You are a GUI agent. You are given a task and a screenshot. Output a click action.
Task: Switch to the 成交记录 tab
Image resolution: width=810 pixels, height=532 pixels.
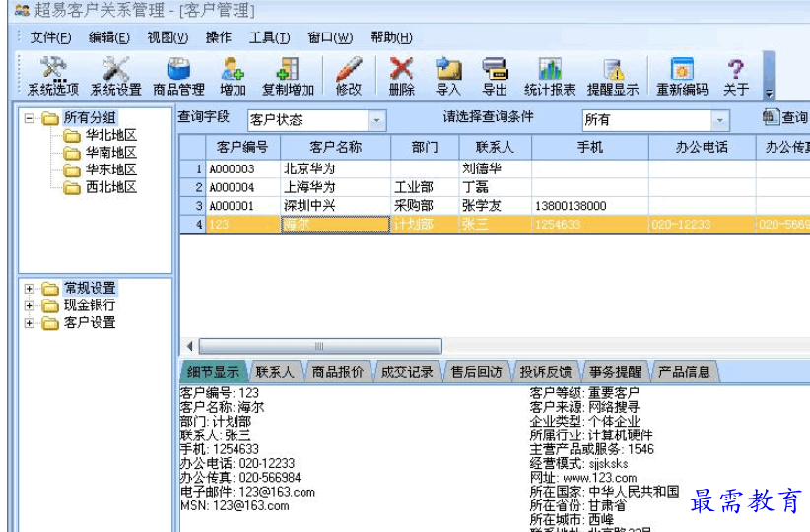[x=407, y=371]
